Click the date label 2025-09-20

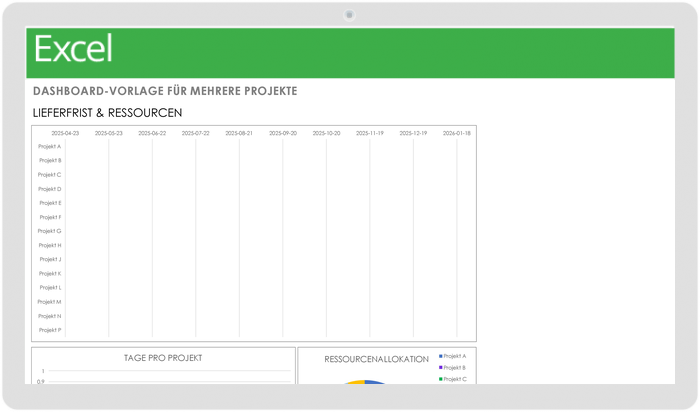(283, 133)
